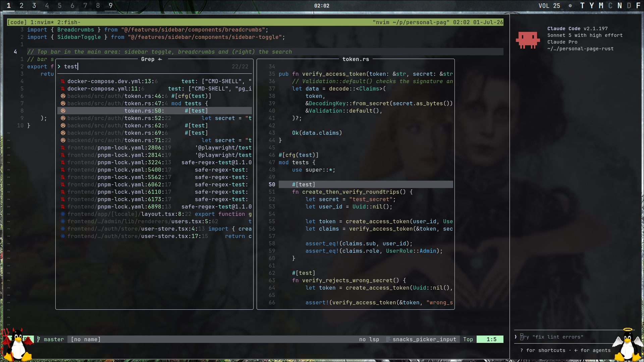Click the [code] tmux session label

click(17, 22)
